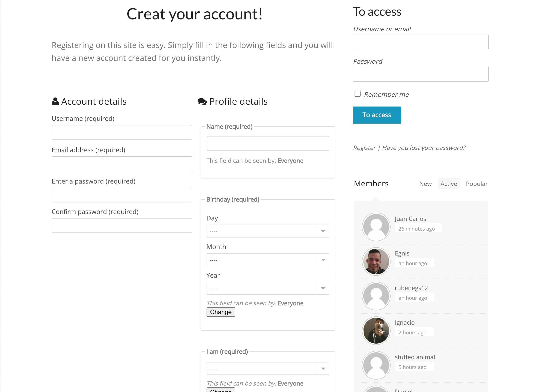Viewport: 539px width, 392px height.
Task: Enable the Remember me checkbox
Action: pos(357,94)
